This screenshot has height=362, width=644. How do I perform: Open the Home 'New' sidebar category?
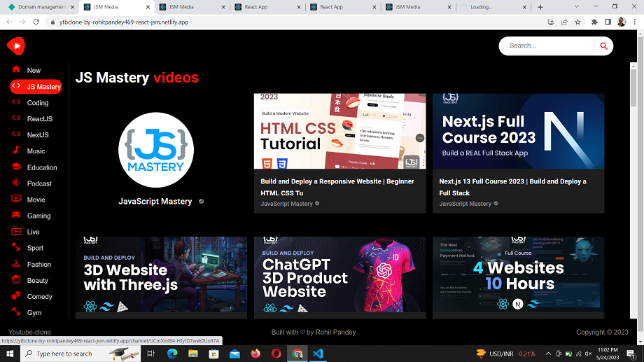(34, 70)
